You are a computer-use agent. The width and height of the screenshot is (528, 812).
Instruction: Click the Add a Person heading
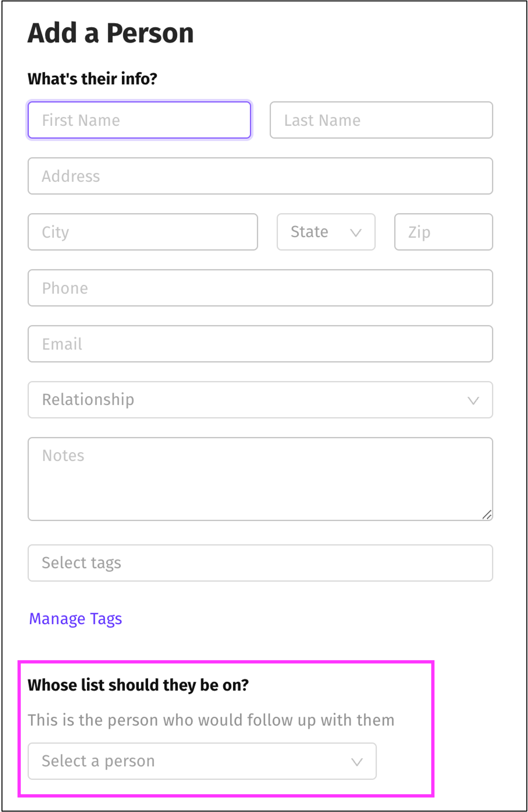[110, 33]
